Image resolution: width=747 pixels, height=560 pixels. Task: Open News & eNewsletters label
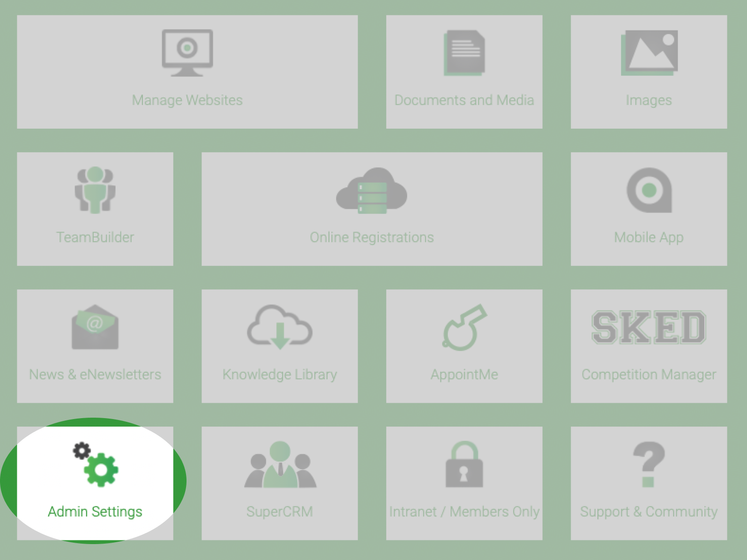(x=95, y=375)
